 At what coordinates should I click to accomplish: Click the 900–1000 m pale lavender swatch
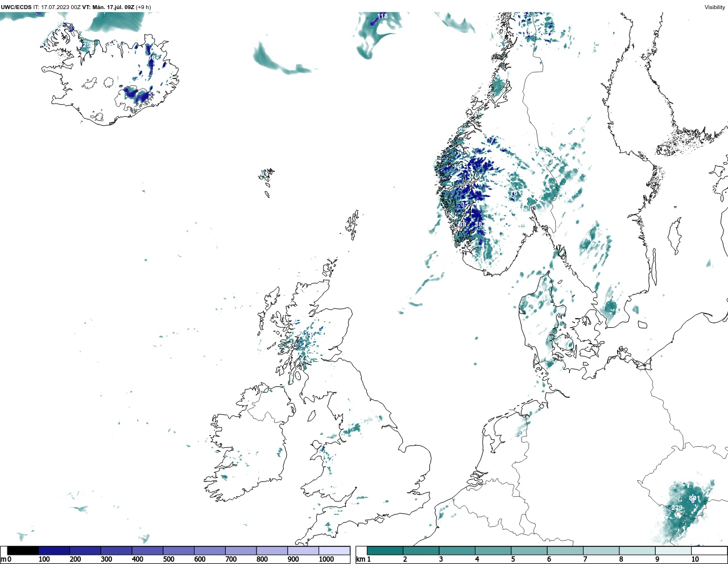click(x=303, y=550)
